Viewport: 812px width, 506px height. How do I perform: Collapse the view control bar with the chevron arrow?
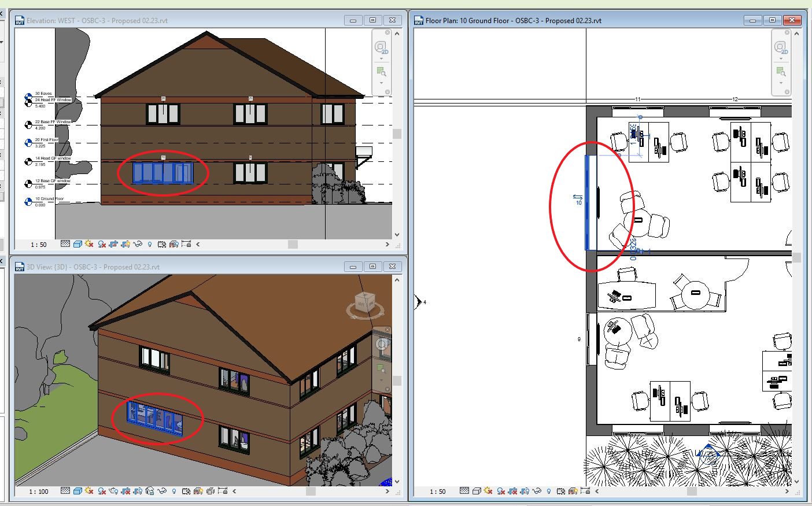[198, 243]
